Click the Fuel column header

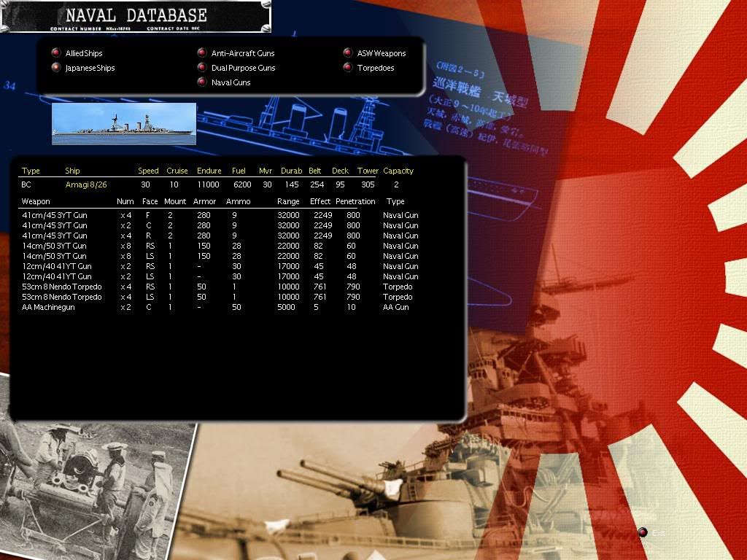[x=239, y=171]
